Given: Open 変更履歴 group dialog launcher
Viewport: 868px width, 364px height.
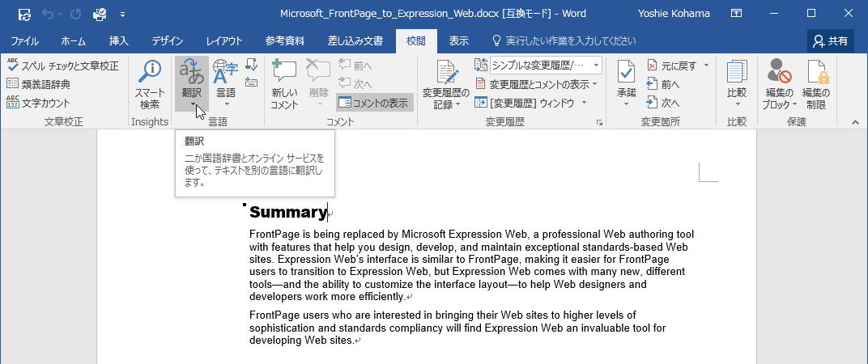Looking at the screenshot, I should [599, 122].
